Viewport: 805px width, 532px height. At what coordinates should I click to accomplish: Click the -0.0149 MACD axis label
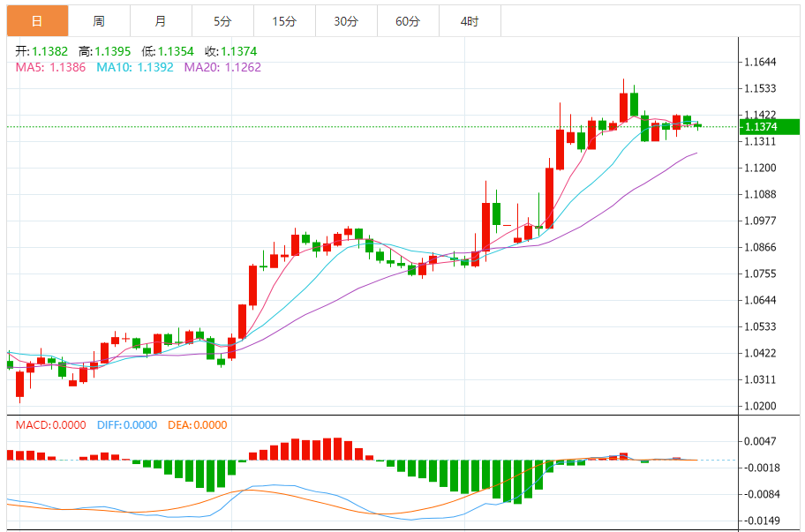(x=760, y=521)
